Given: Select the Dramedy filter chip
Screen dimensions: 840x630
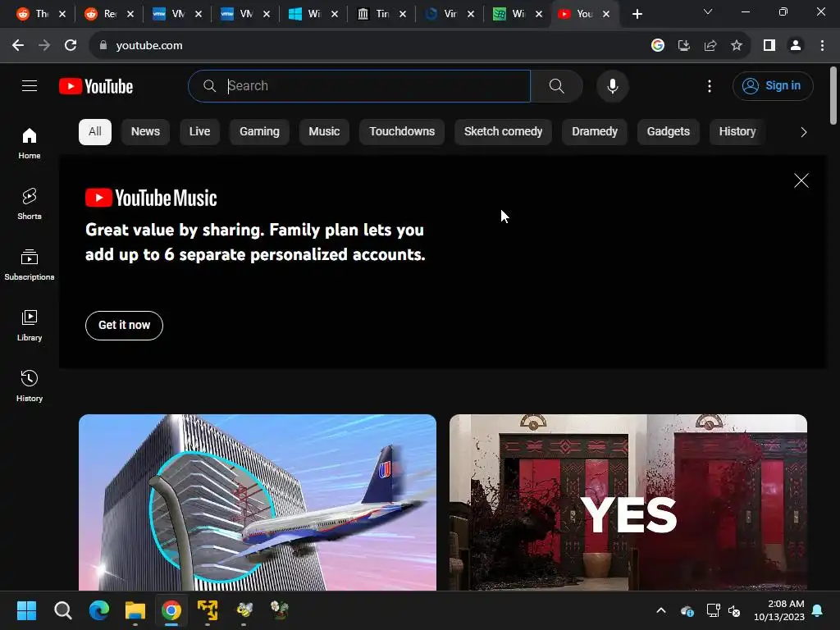Looking at the screenshot, I should tap(595, 132).
